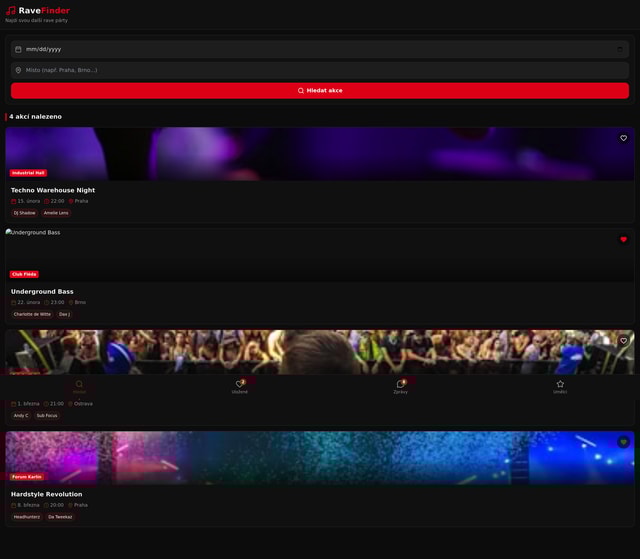The image size is (640, 559).
Task: Open the Zprávy tab in the bottom navigation
Action: [x=400, y=386]
